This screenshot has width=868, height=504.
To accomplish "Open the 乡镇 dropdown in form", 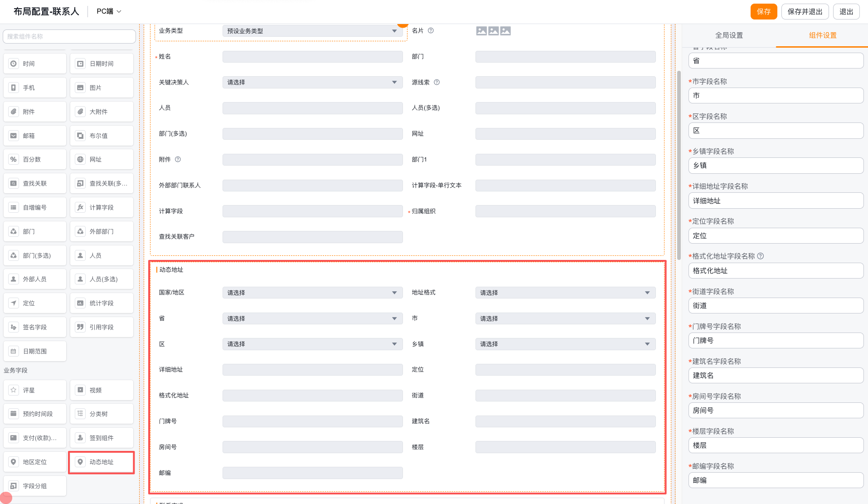I will [565, 344].
